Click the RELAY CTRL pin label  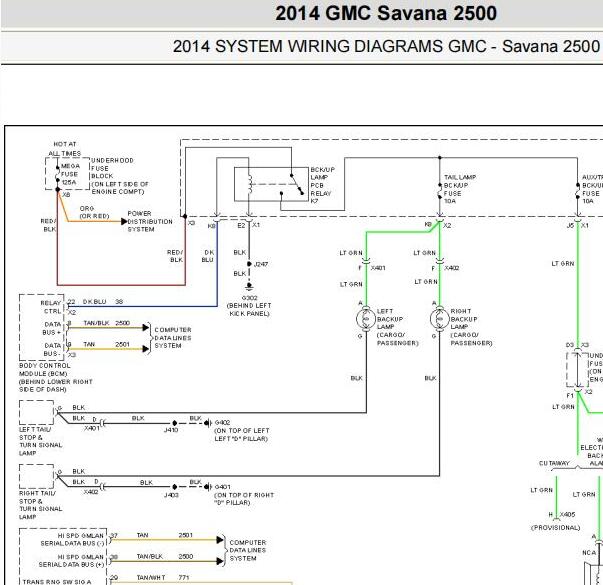pyautogui.click(x=51, y=307)
